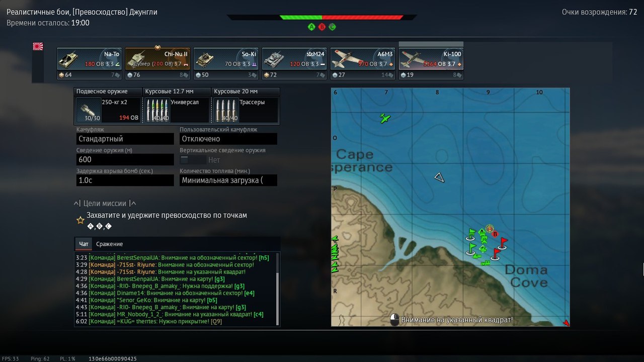644x362 pixels.
Task: Click crew level 19 under Ki-100 card
Action: coord(408,75)
